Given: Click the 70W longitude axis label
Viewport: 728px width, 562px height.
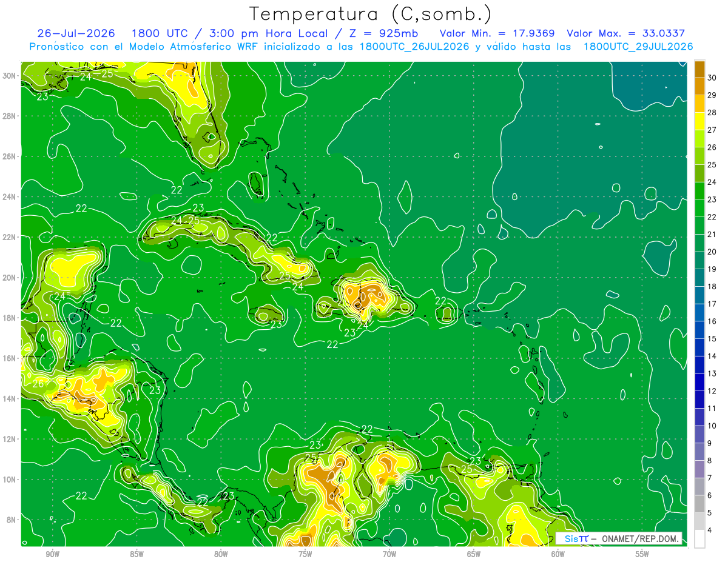Looking at the screenshot, I should pos(389,554).
